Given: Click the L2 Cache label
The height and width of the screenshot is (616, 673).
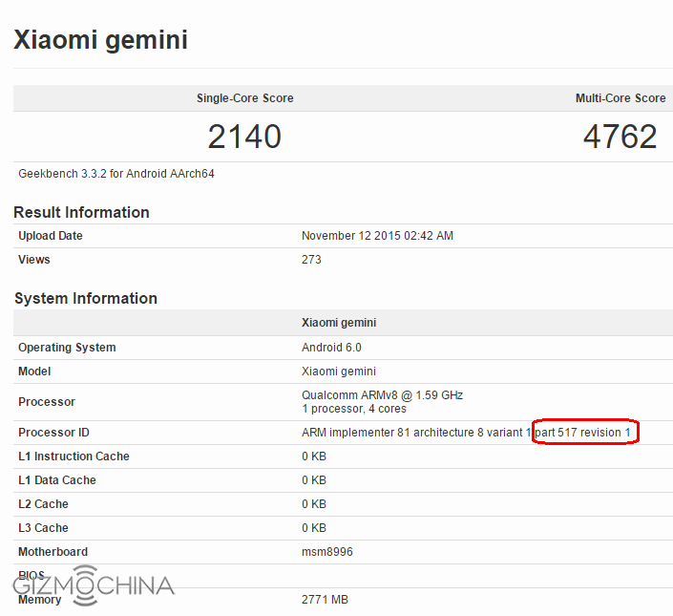Looking at the screenshot, I should pyautogui.click(x=43, y=504).
